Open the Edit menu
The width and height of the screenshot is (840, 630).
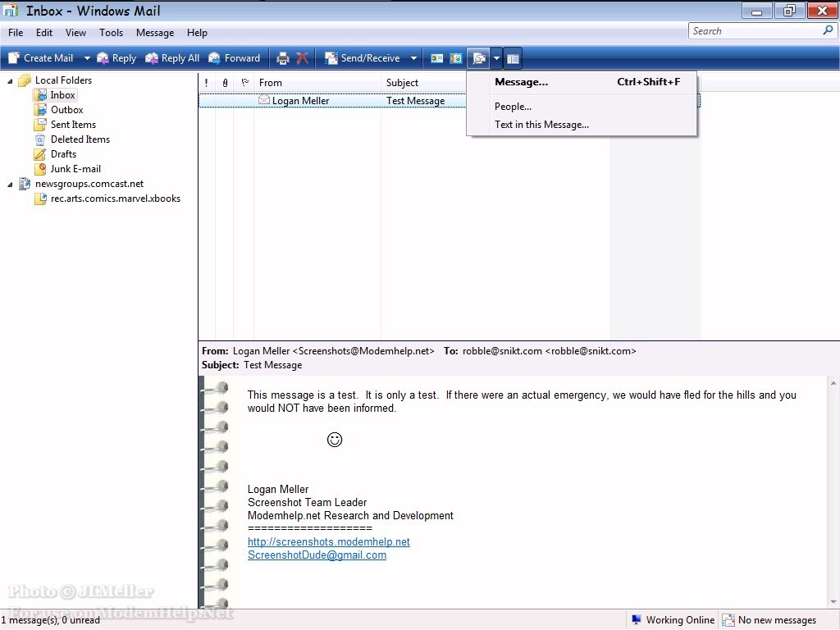coord(44,33)
